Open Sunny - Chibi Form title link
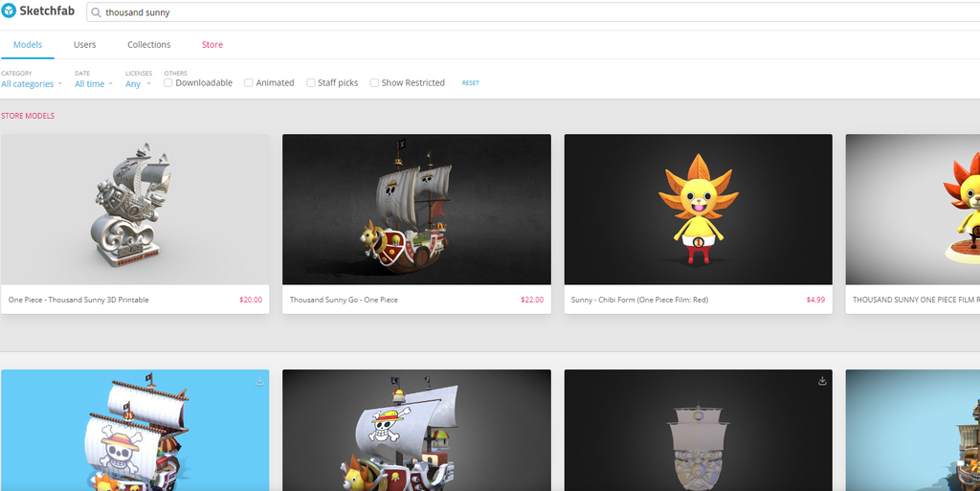 [639, 300]
